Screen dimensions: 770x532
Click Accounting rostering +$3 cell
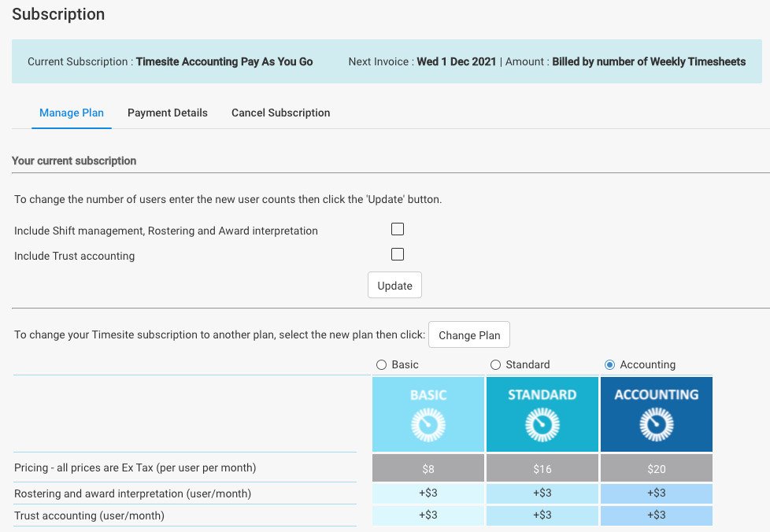657,493
